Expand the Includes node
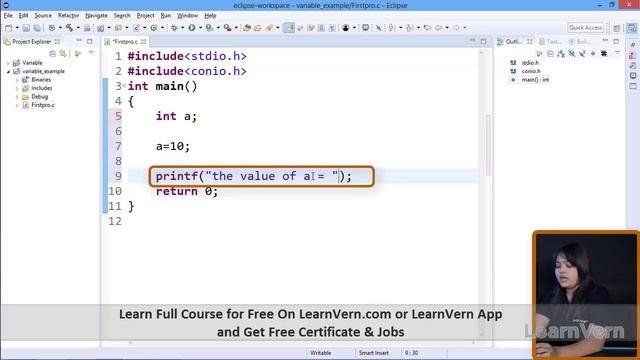Viewport: 640px width, 360px height. [17, 88]
